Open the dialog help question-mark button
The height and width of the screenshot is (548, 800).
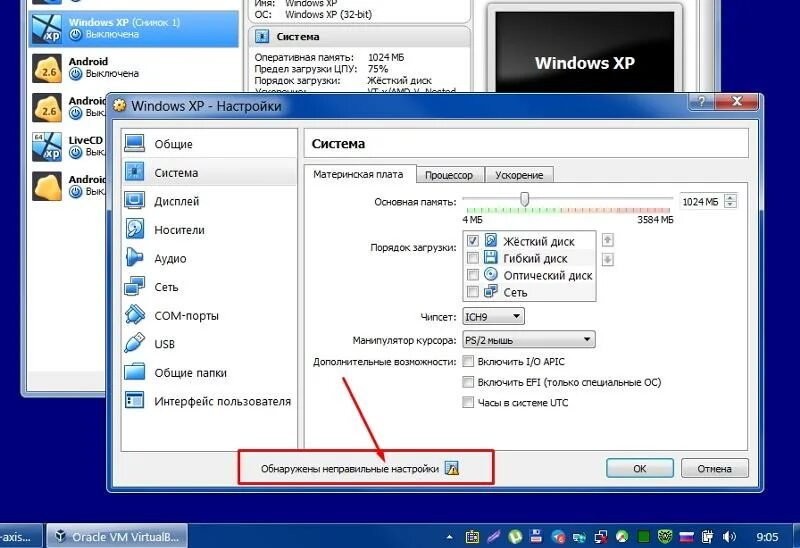click(702, 102)
